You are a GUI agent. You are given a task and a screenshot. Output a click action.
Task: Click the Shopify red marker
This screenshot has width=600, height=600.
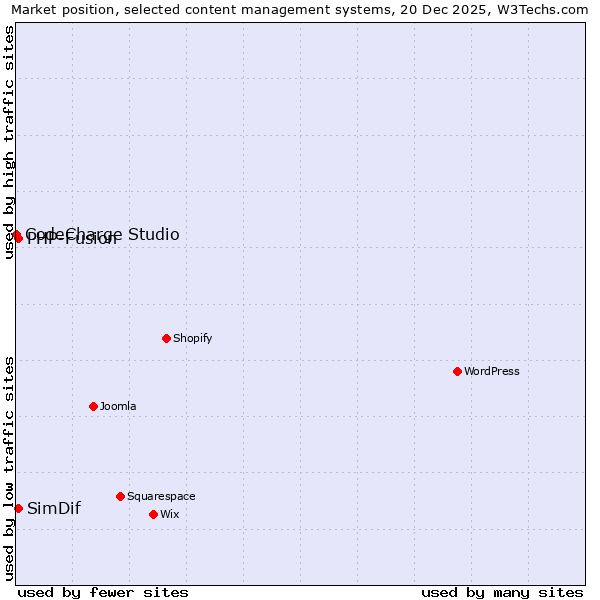pos(166,338)
